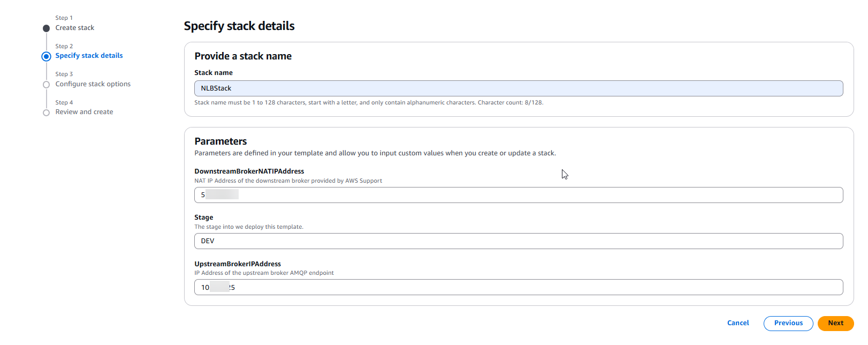
Task: Focus the Stack name input field
Action: [519, 88]
